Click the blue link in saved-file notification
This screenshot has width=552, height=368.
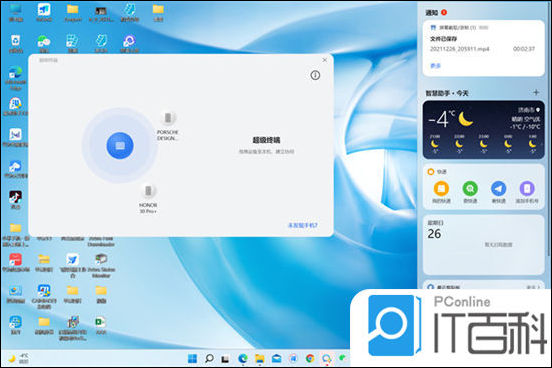pos(435,66)
